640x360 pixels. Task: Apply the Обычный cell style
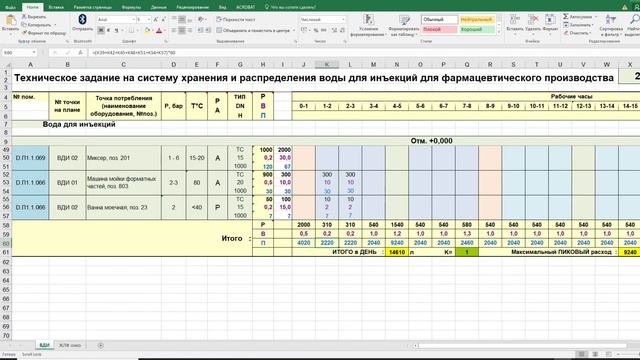coord(440,20)
